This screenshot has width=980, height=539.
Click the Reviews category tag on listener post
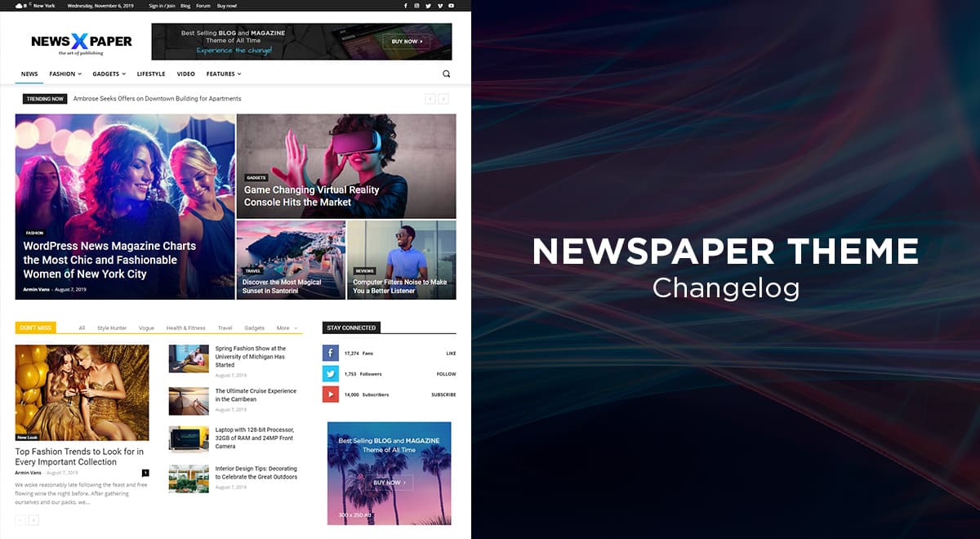pyautogui.click(x=364, y=270)
